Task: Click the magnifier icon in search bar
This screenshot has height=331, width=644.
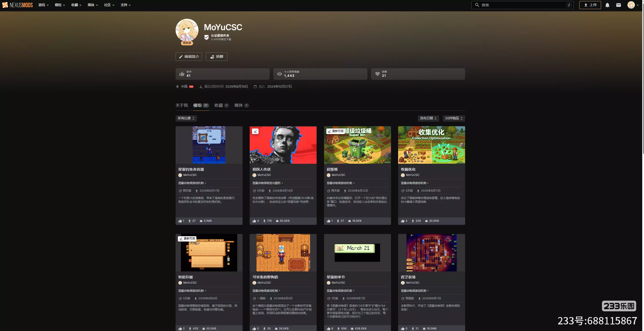Action: 477,5
